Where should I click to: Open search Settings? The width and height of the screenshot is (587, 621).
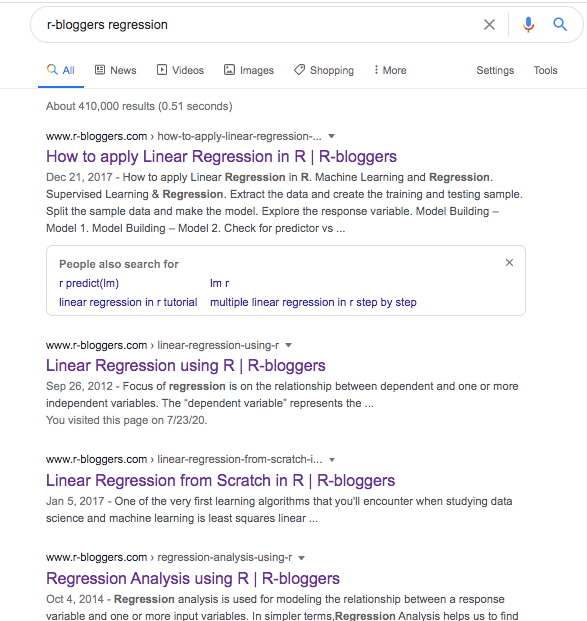click(x=495, y=70)
